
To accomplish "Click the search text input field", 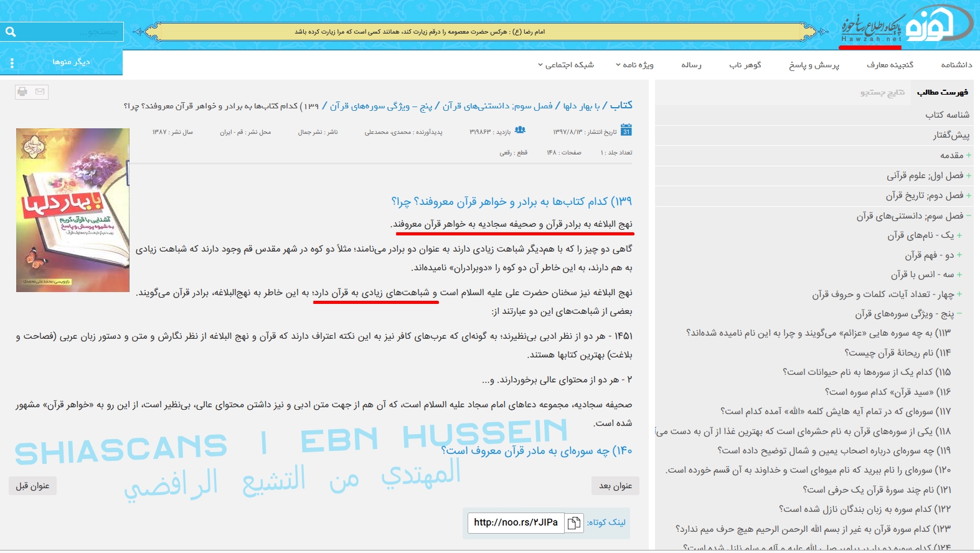I will [72, 32].
